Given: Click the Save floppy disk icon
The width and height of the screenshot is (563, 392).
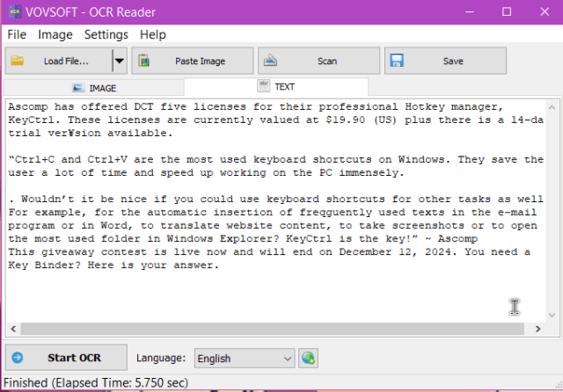Looking at the screenshot, I should (x=397, y=61).
